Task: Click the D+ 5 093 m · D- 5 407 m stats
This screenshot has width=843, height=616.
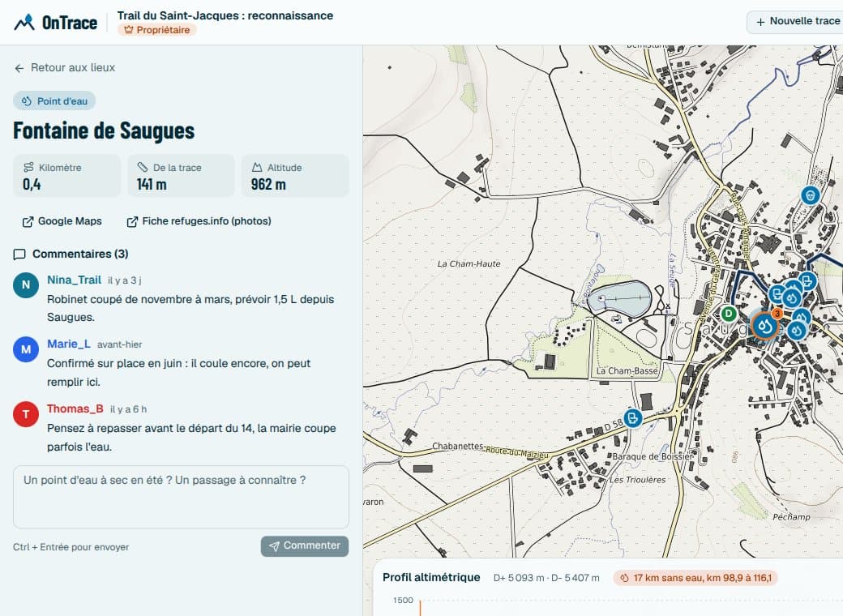Action: point(546,579)
